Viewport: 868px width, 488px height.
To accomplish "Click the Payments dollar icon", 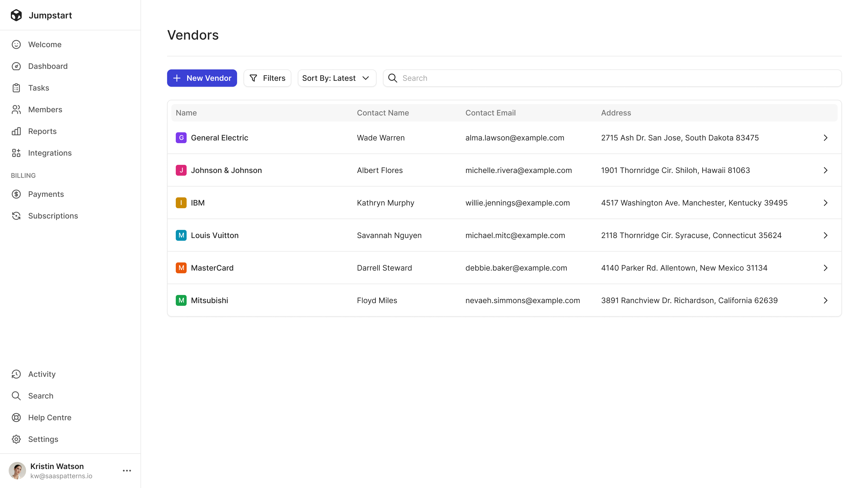I will (x=16, y=194).
